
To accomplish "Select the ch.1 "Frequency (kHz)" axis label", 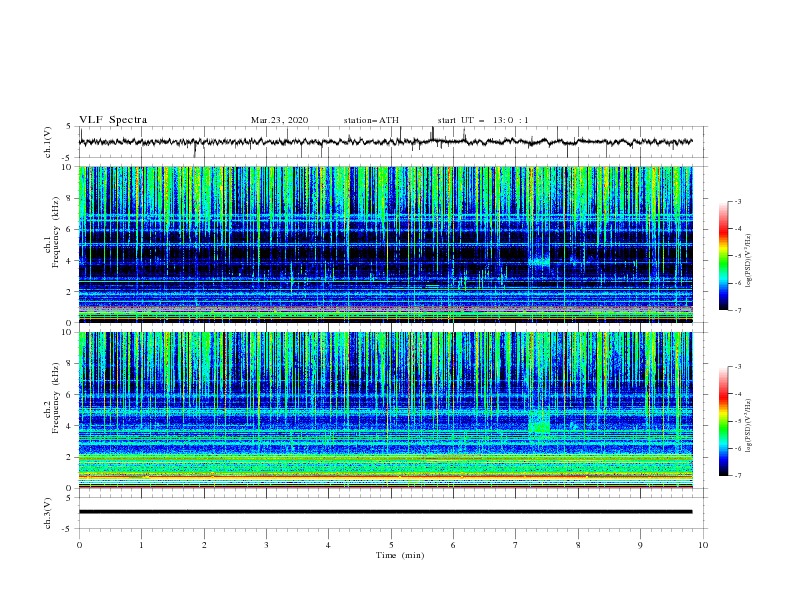I will coord(55,231).
